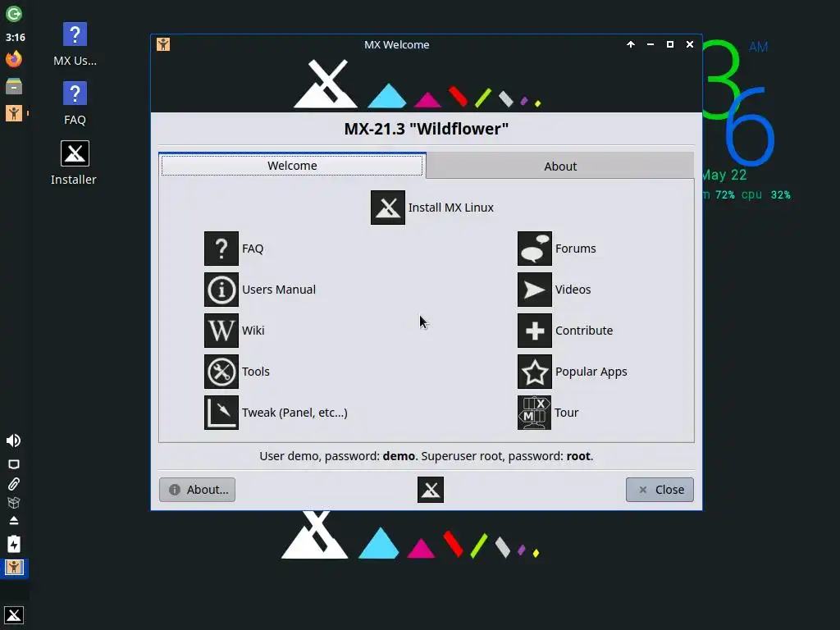The width and height of the screenshot is (840, 630).
Task: Launch the Installer desktop shortcut
Action: pos(74,163)
